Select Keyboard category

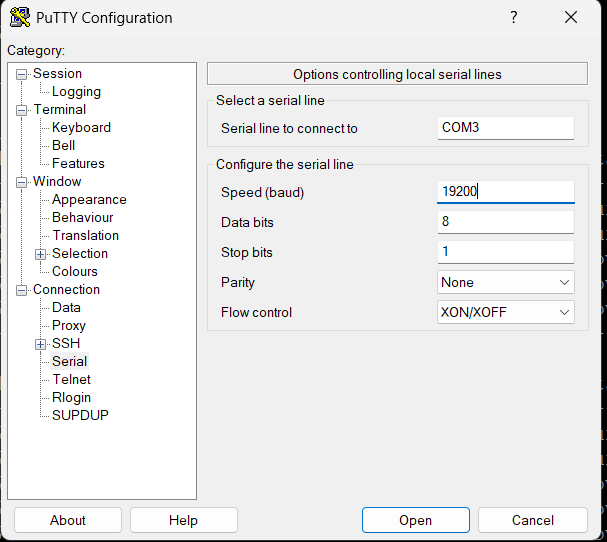[x=81, y=128]
